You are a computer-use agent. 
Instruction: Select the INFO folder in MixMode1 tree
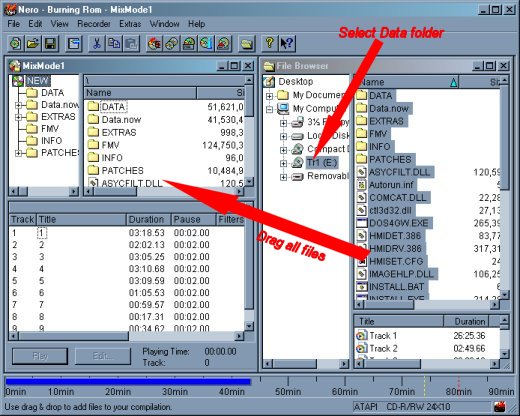pyautogui.click(x=51, y=141)
